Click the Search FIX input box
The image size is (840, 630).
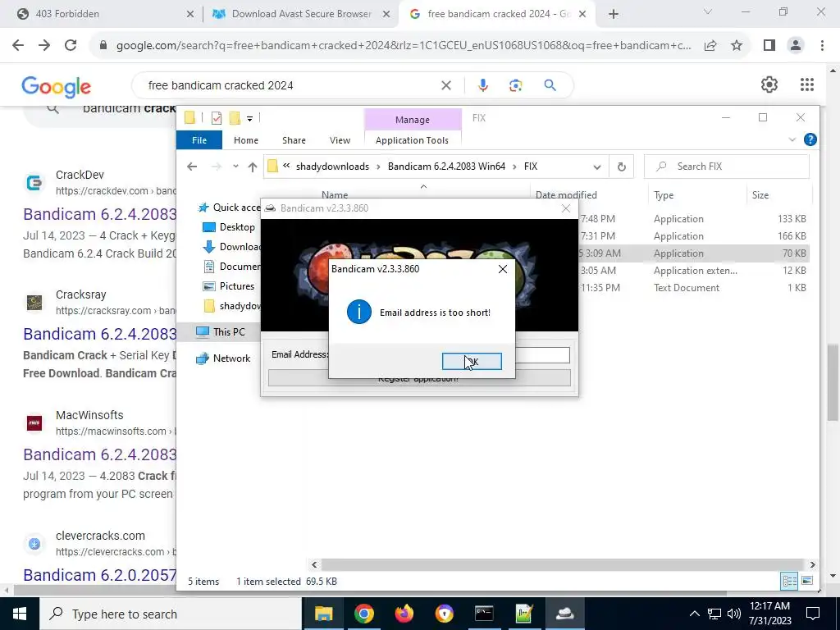tap(727, 167)
